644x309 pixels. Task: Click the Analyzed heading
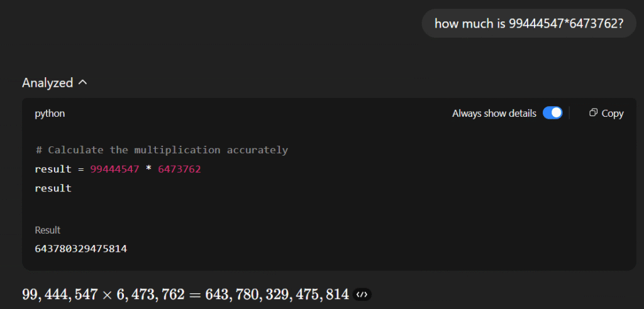pos(47,83)
